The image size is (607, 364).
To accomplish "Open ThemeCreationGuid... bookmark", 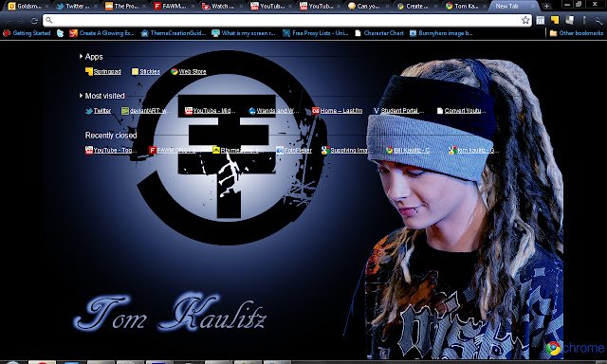I will pos(174,33).
